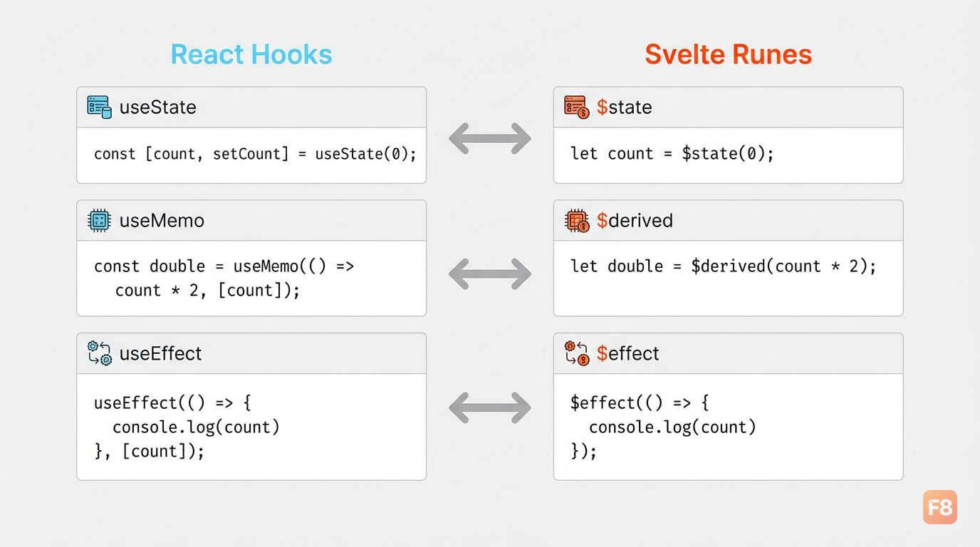This screenshot has width=980, height=547.
Task: Click the F8 logo badge
Action: [940, 507]
